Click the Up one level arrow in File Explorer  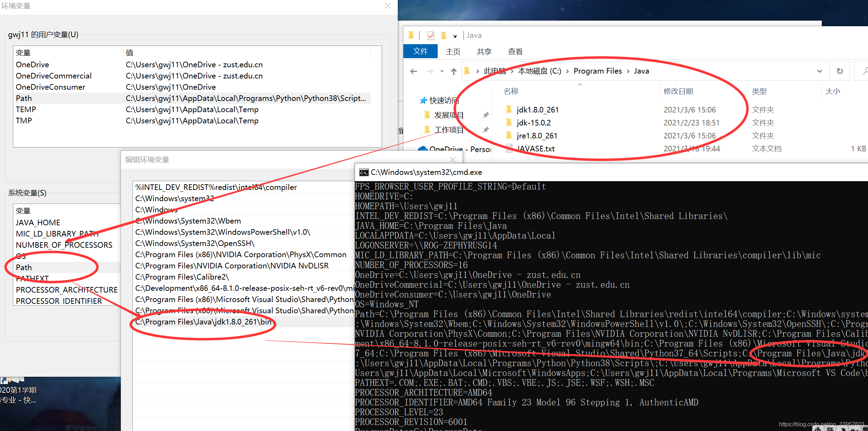tap(454, 71)
